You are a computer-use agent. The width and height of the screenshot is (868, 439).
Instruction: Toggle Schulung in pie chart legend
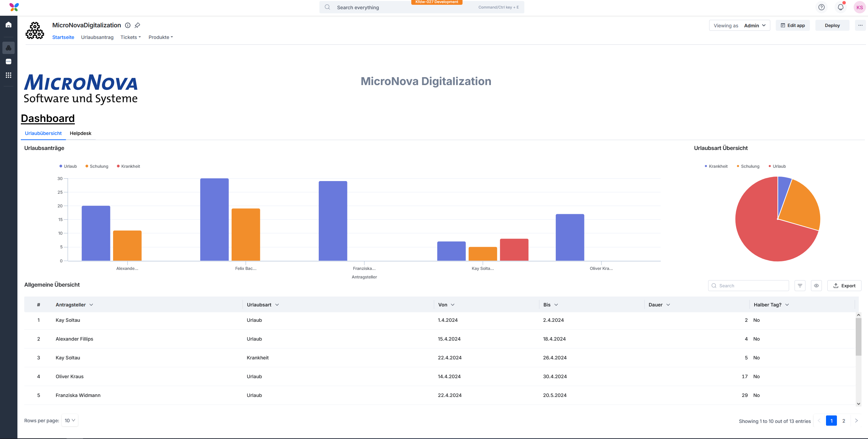748,166
